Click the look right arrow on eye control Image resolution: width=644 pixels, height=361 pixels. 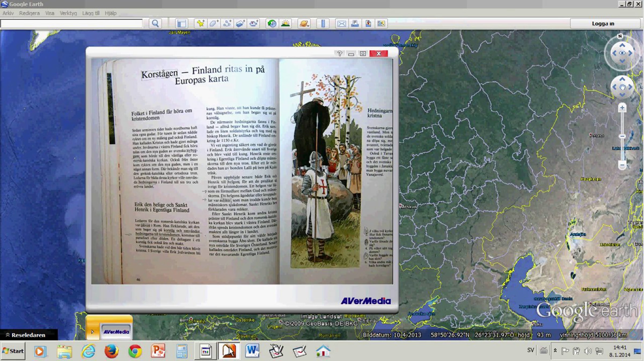tap(630, 53)
